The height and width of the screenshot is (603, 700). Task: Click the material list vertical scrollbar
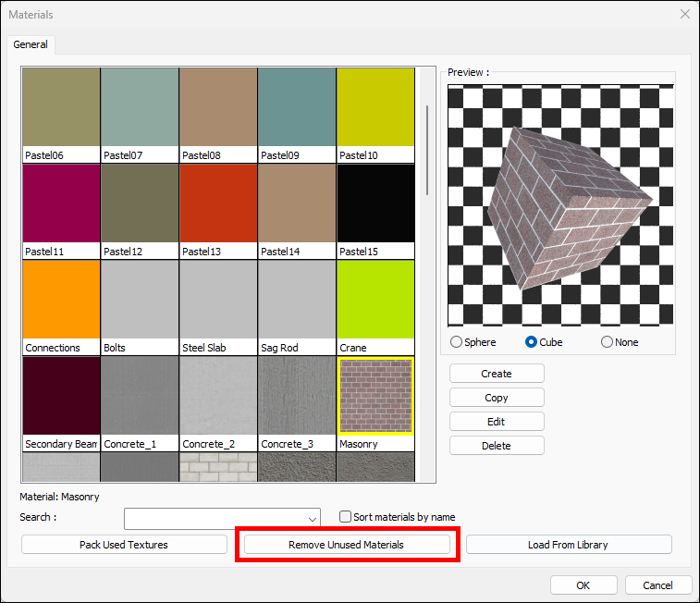click(x=427, y=148)
